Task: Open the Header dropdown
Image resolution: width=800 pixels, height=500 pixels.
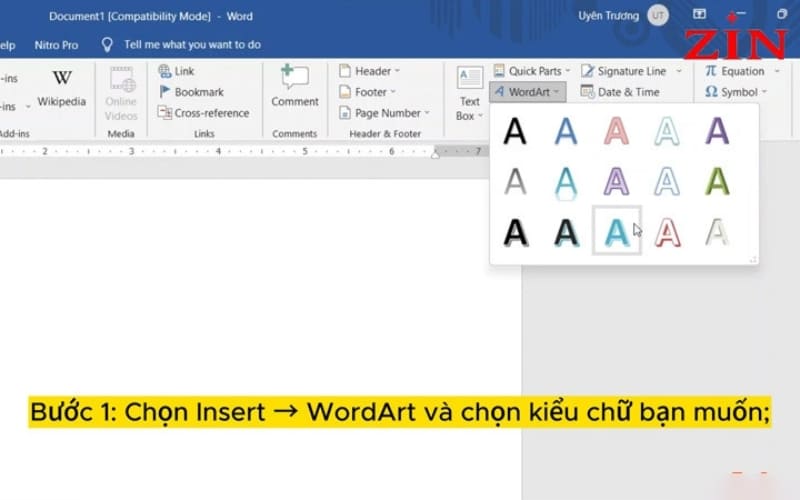Action: point(369,71)
